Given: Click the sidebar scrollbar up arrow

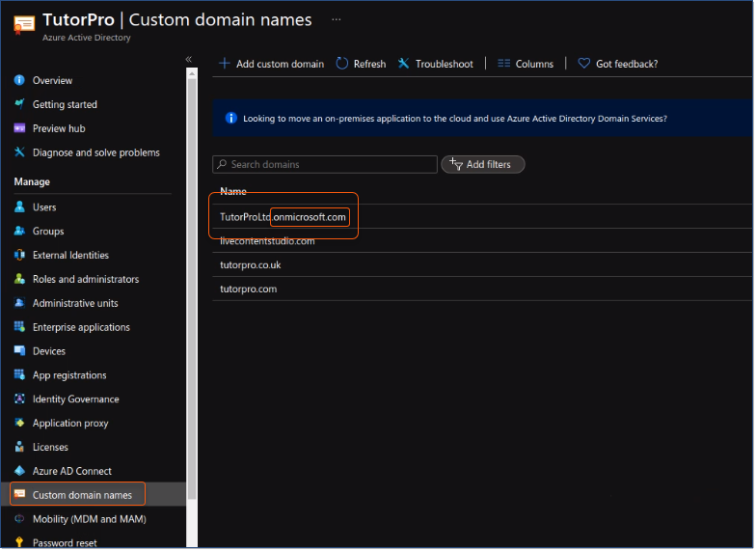Looking at the screenshot, I should (192, 73).
